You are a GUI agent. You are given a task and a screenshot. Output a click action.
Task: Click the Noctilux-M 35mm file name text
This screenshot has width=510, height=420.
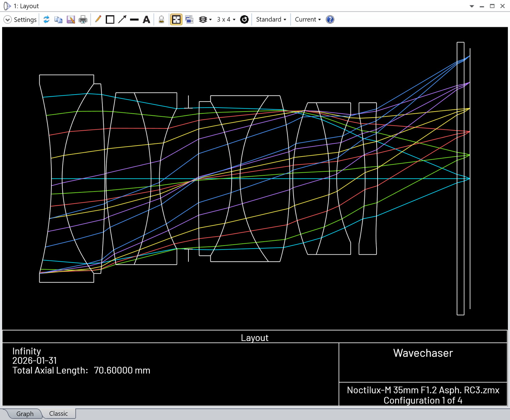(x=423, y=390)
